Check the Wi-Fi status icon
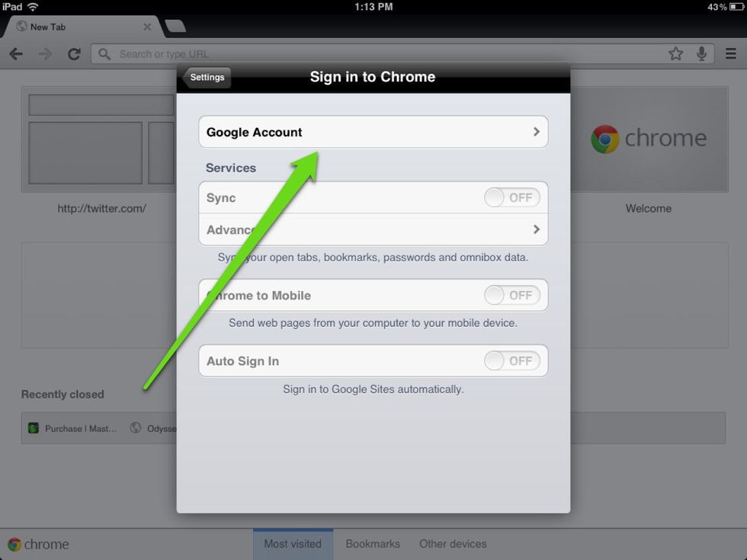Screen dimensions: 747x560 click(x=33, y=7)
